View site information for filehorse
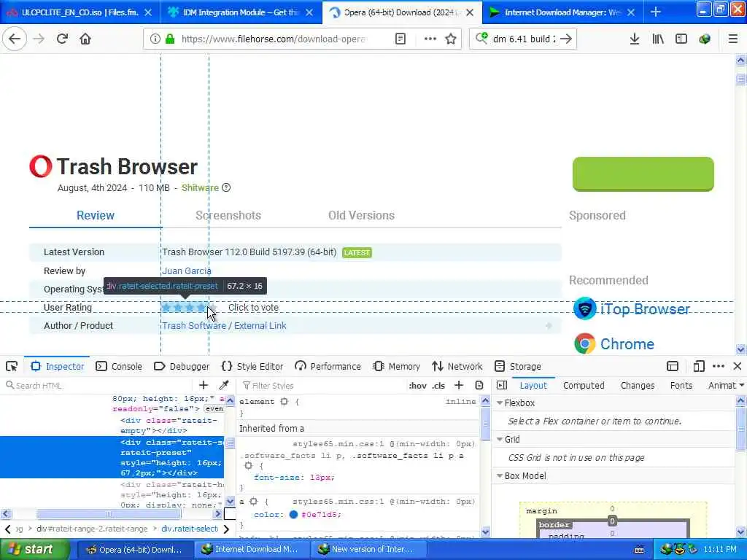This screenshot has width=747, height=560. click(x=155, y=39)
